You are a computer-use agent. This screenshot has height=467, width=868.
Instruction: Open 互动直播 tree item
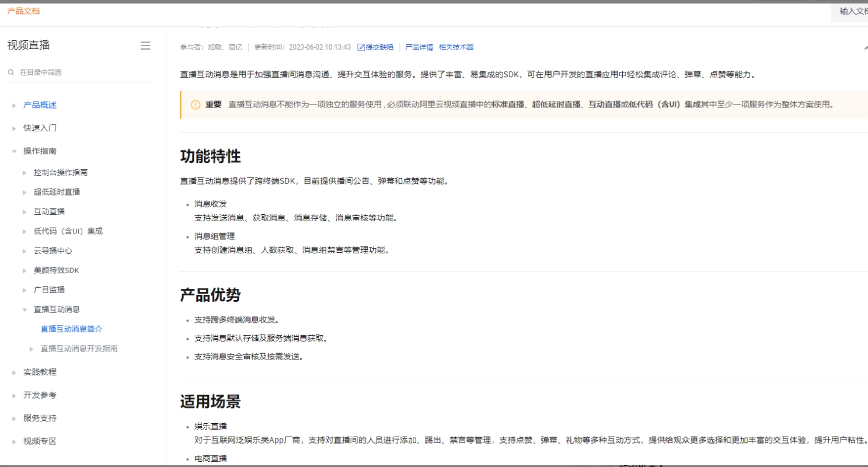pyautogui.click(x=49, y=211)
